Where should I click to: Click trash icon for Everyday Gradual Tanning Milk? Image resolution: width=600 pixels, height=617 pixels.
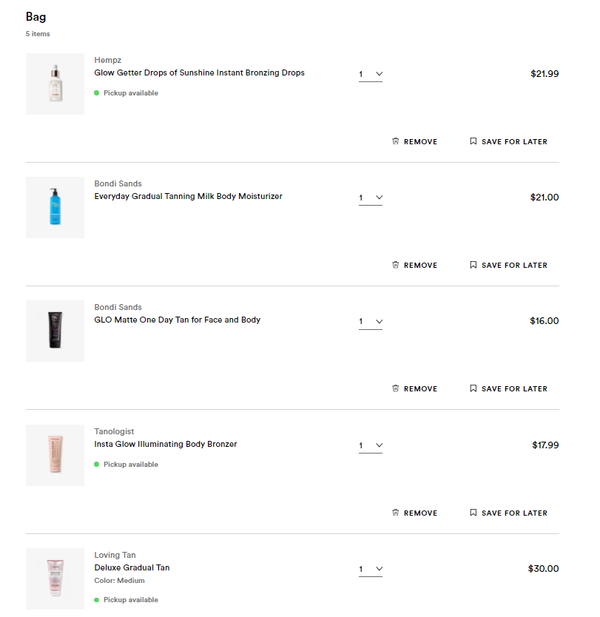point(396,265)
